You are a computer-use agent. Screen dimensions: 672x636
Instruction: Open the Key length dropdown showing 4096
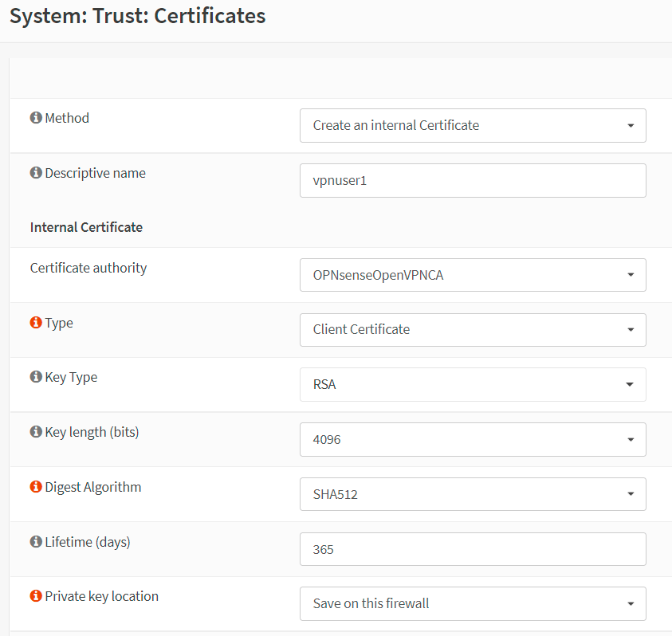(x=473, y=439)
